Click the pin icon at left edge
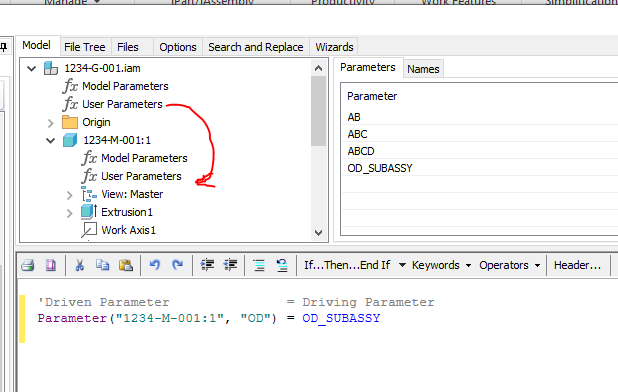This screenshot has width=618, height=392. click(x=4, y=47)
